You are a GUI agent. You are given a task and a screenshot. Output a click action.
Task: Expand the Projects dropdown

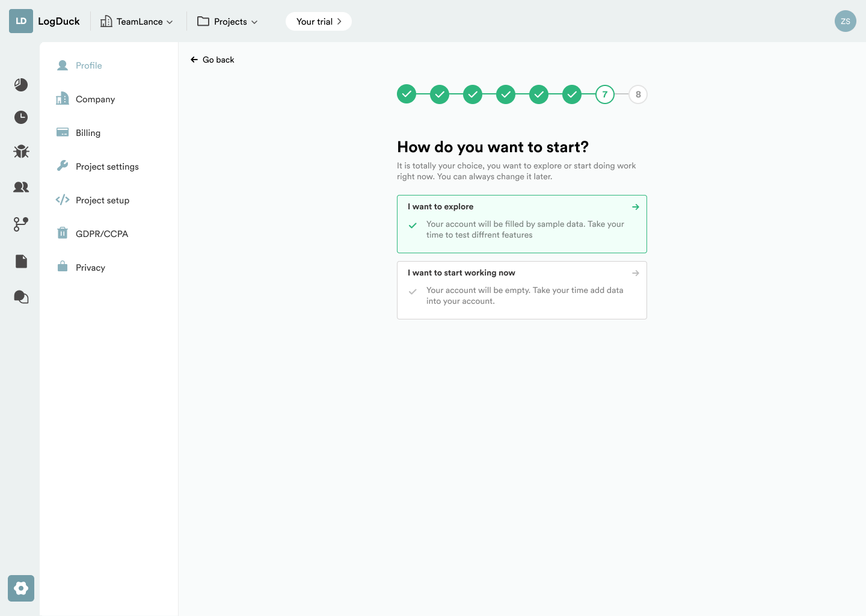click(x=228, y=22)
